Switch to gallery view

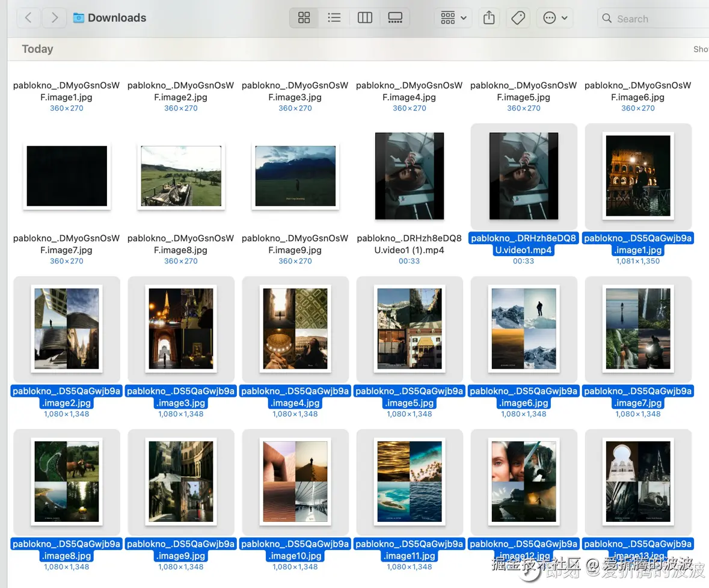(x=395, y=18)
